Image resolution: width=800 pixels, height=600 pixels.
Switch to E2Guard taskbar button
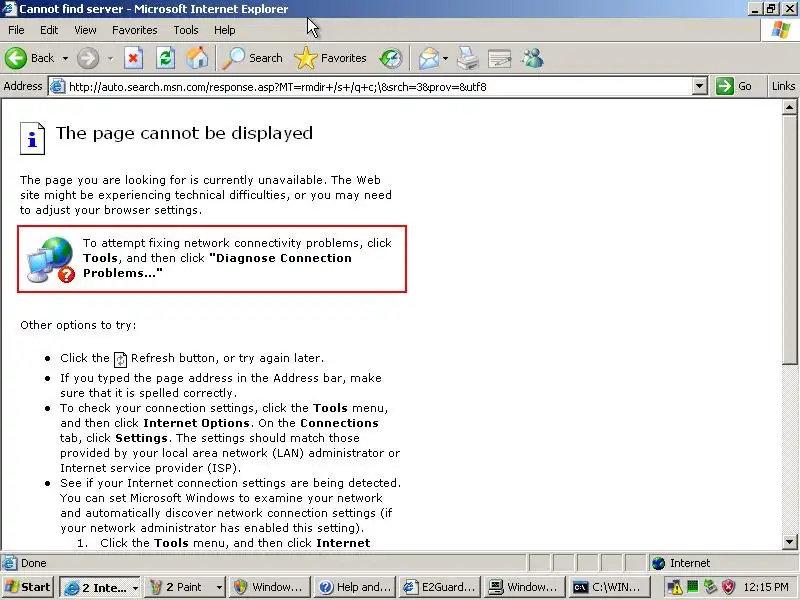point(440,587)
